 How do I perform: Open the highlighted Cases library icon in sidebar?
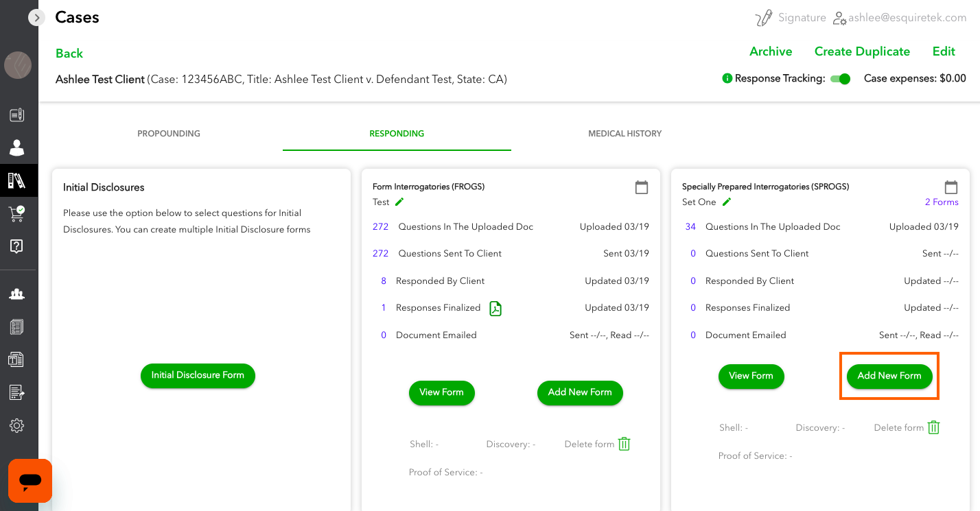tap(18, 180)
